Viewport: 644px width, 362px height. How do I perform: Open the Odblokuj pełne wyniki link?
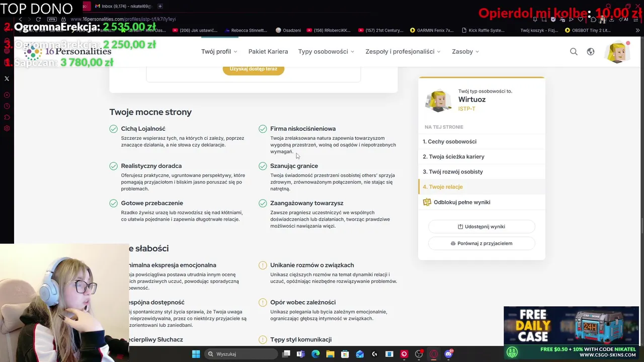[x=462, y=202]
